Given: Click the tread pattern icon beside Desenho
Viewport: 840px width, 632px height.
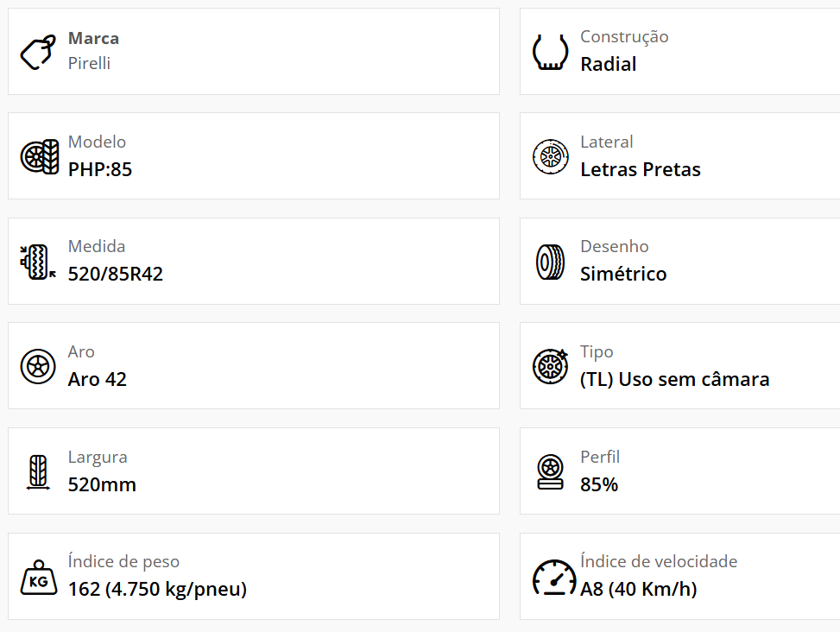Looking at the screenshot, I should click(550, 262).
